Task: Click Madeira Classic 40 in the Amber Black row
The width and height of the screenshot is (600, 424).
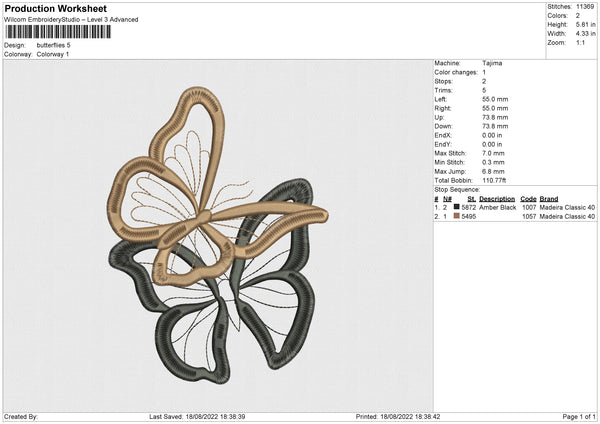Action: [567, 207]
